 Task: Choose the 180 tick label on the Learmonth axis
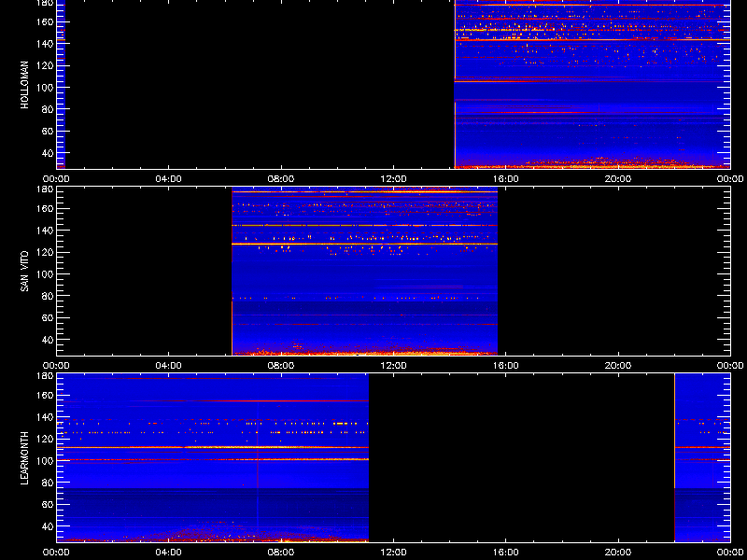[44, 376]
